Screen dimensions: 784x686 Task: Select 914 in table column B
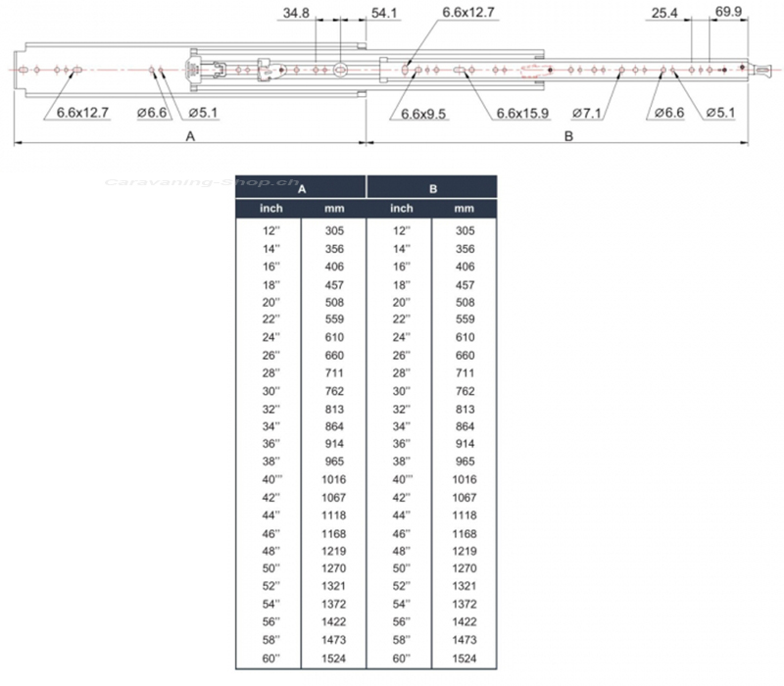coord(465,444)
